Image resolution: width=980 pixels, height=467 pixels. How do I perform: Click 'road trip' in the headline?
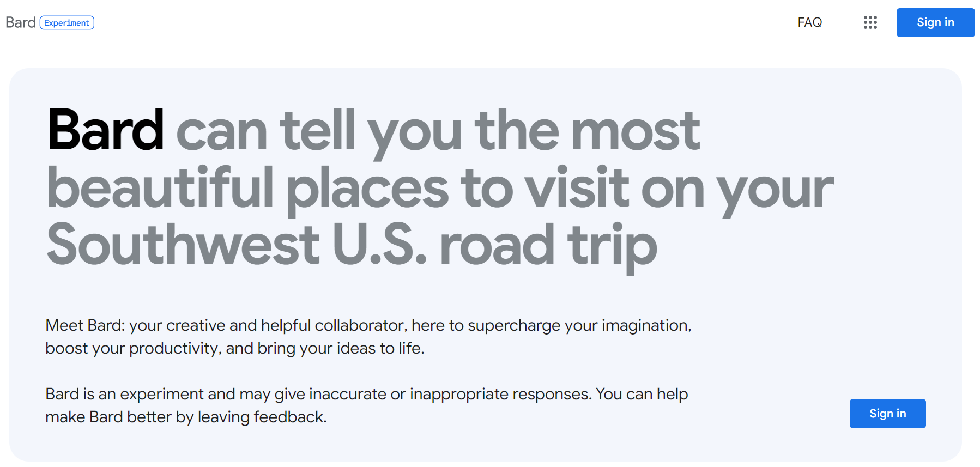[548, 245]
